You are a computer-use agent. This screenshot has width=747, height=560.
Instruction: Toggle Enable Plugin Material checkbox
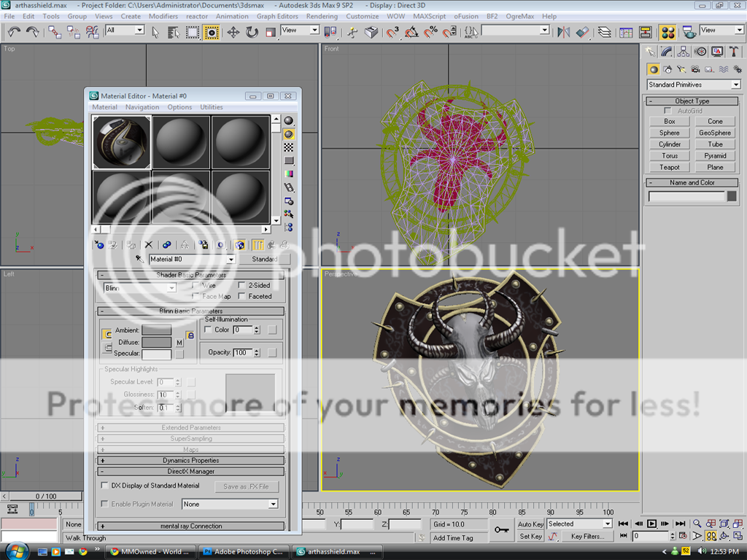[105, 504]
